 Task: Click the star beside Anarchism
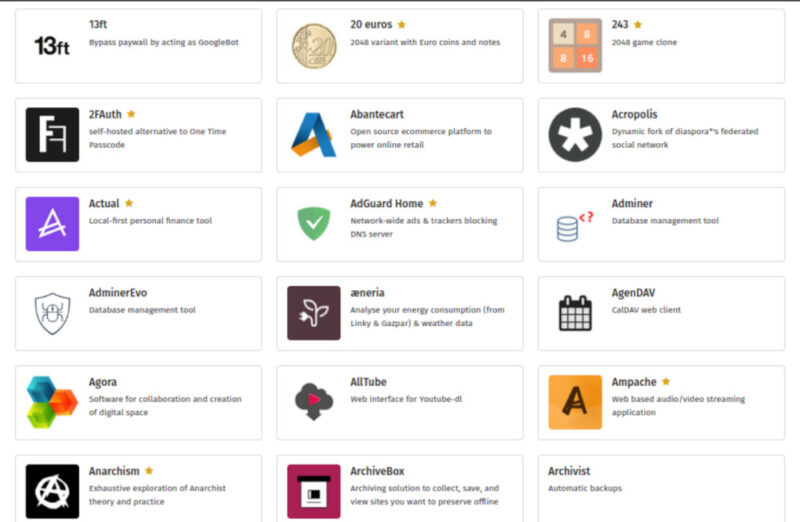149,470
